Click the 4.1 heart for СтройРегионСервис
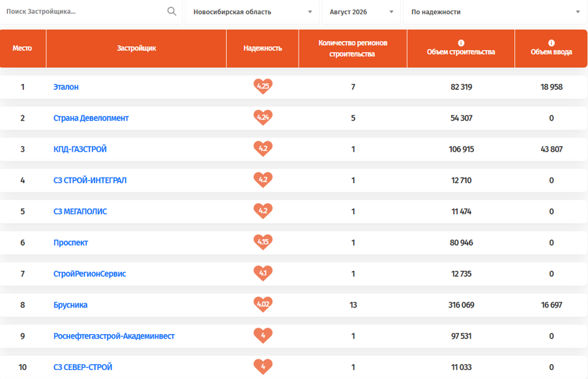Image resolution: width=588 pixels, height=379 pixels. (x=263, y=273)
